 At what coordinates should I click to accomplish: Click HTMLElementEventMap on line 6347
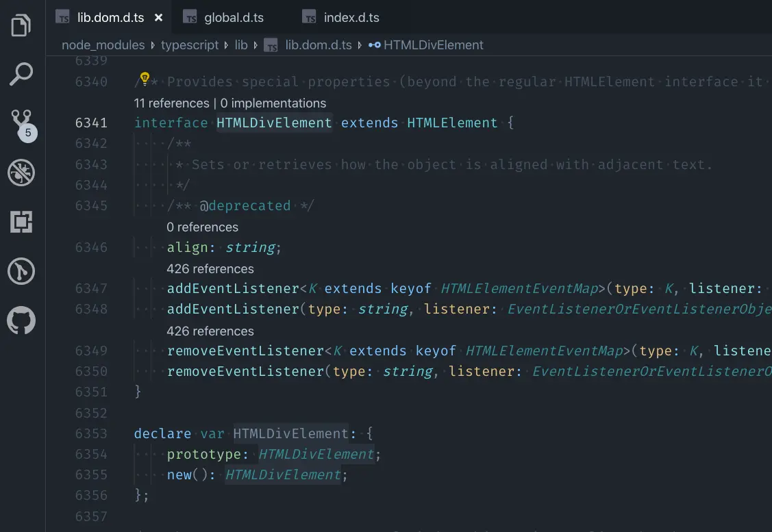click(x=519, y=288)
